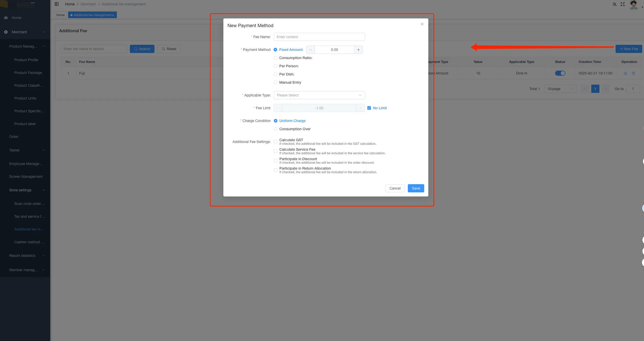644x341 pixels.
Task: Select the Consumption Ratio radio option
Action: 275,58
